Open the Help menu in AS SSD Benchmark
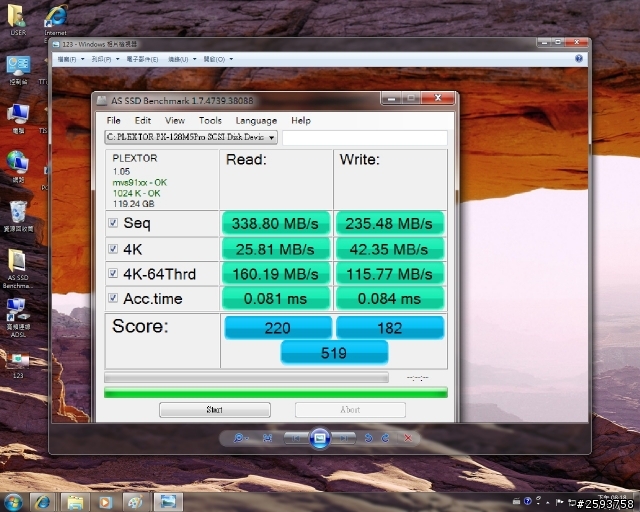Image resolution: width=640 pixels, height=512 pixels. tap(301, 120)
